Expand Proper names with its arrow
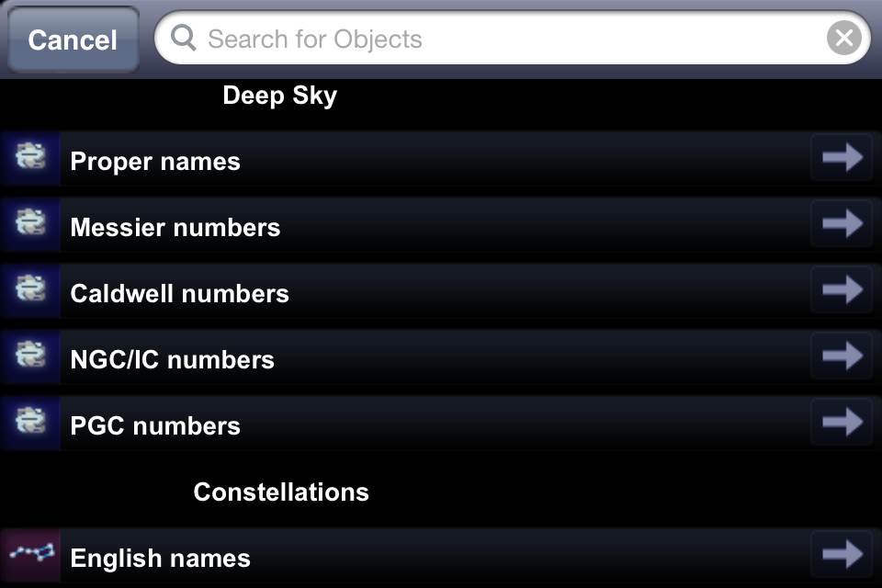Viewport: 882px width, 588px height. (x=842, y=158)
